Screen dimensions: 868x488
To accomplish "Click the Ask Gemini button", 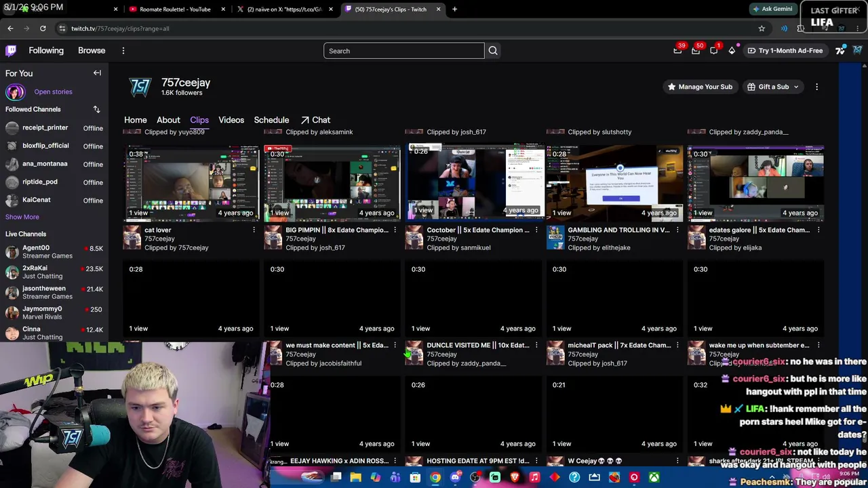I will click(x=772, y=9).
